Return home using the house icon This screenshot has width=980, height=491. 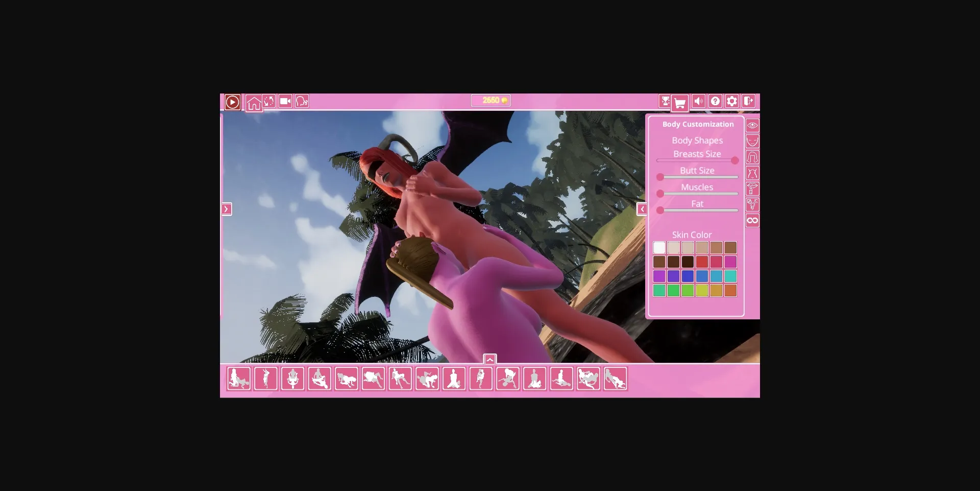(254, 102)
